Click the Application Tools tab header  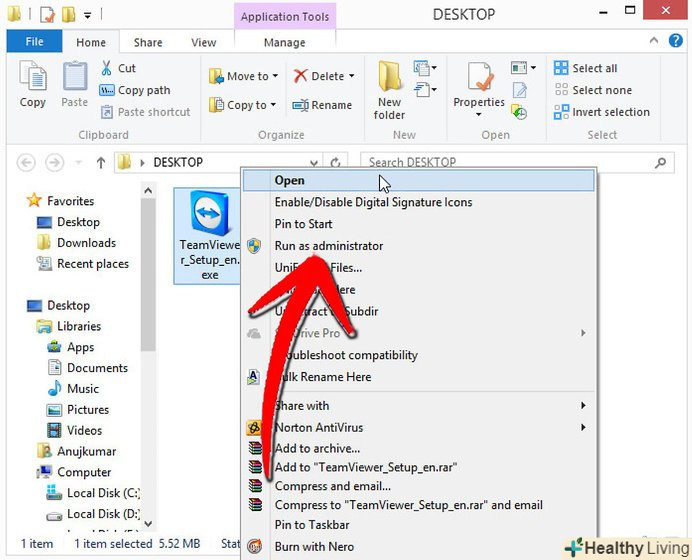coord(285,17)
